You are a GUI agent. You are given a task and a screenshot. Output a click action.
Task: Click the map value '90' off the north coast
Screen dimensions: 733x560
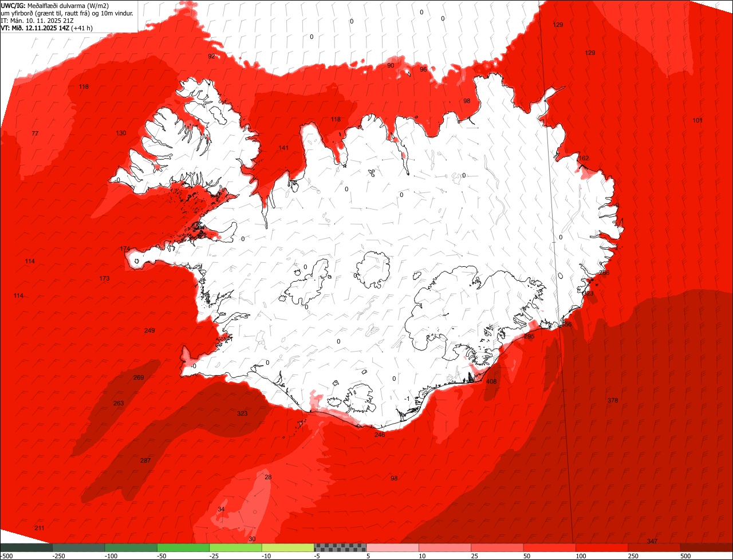click(391, 65)
